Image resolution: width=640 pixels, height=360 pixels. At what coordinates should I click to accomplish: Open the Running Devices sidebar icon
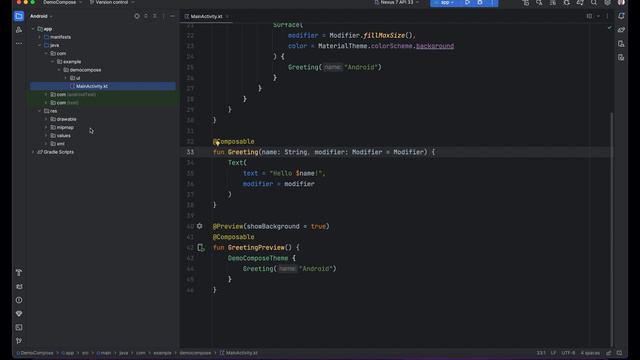click(621, 58)
